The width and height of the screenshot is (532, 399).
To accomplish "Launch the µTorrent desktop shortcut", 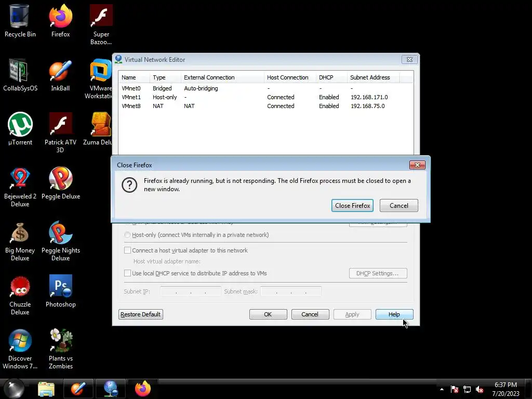I will tap(20, 129).
